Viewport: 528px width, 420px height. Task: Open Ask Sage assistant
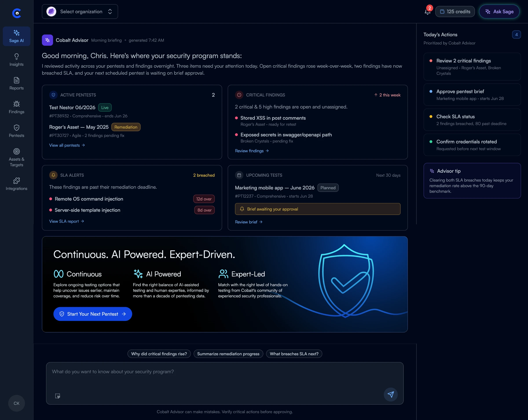pyautogui.click(x=499, y=11)
